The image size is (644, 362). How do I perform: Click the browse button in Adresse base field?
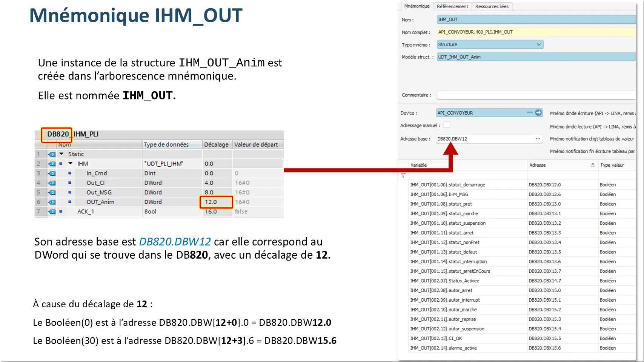[x=538, y=139]
